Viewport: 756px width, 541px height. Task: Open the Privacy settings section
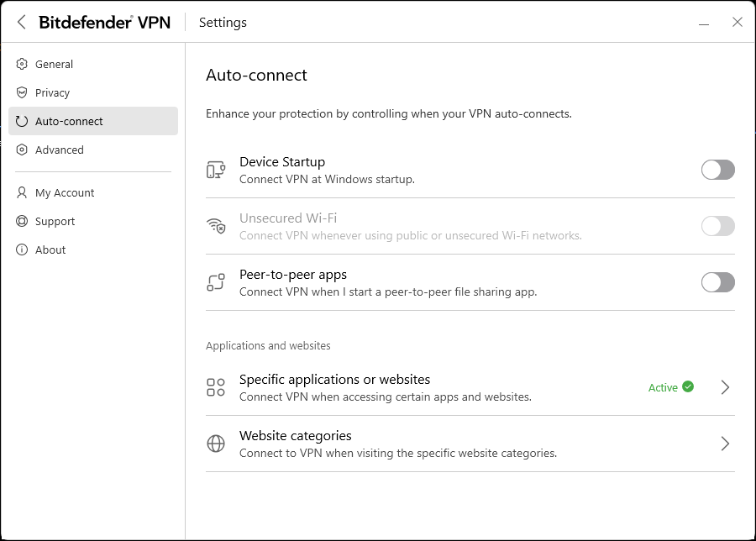[52, 93]
